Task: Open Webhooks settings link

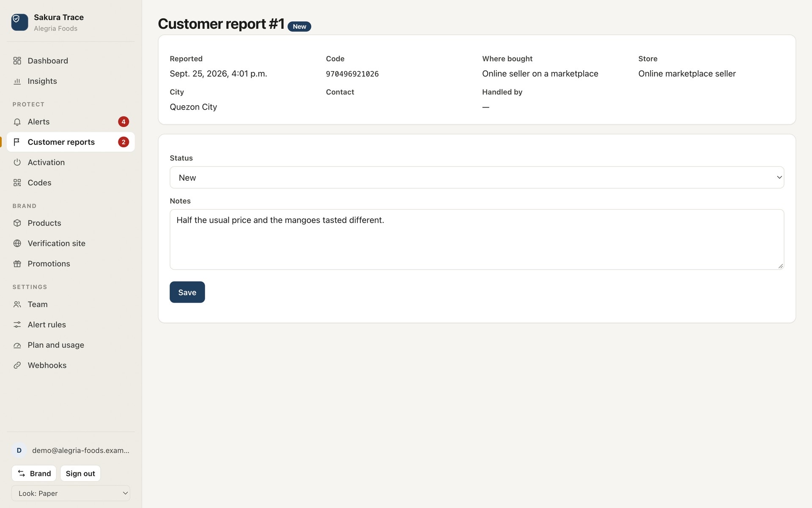Action: click(71, 365)
